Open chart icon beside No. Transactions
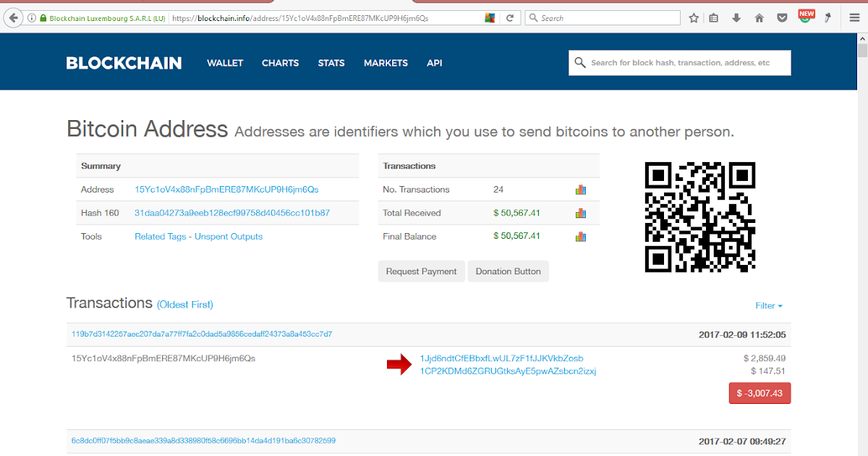The width and height of the screenshot is (868, 456). click(580, 190)
